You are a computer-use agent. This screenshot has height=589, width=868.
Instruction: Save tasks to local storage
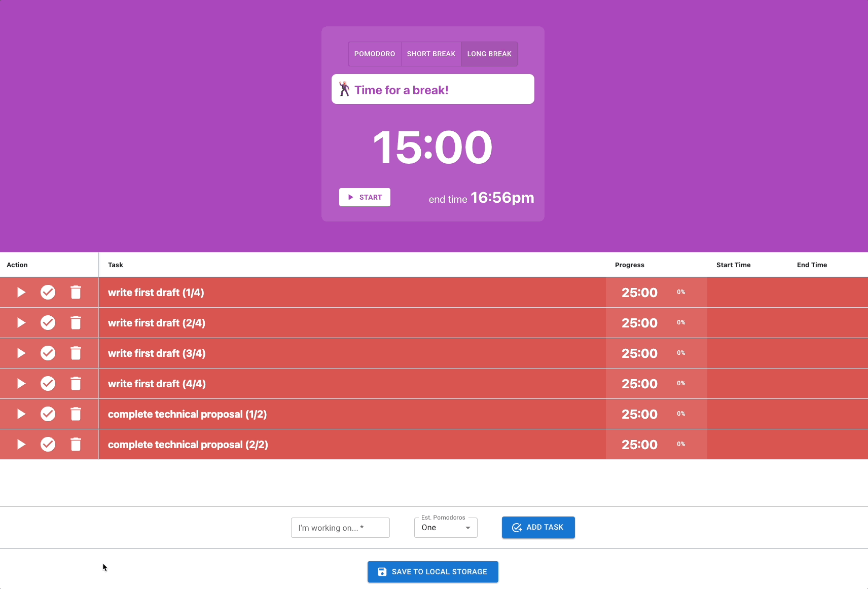[433, 572]
